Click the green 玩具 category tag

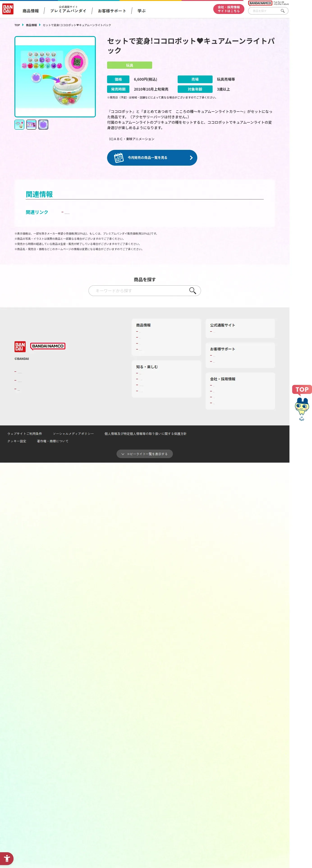[129, 65]
